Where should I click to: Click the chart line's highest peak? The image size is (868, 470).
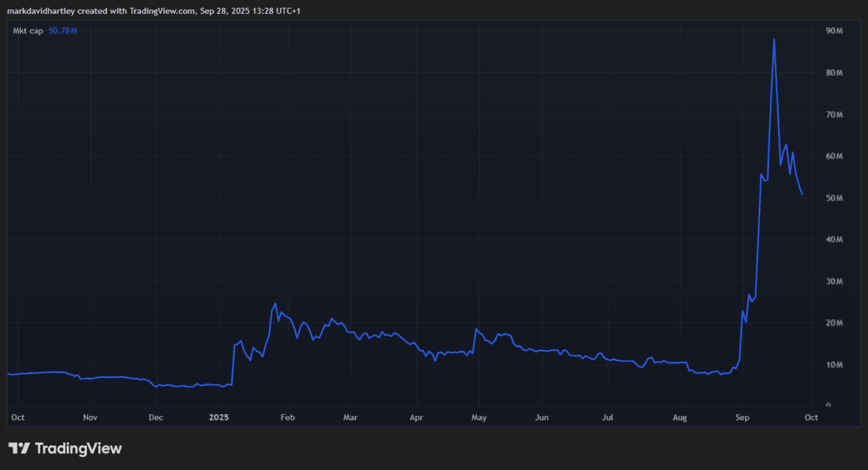tap(774, 39)
